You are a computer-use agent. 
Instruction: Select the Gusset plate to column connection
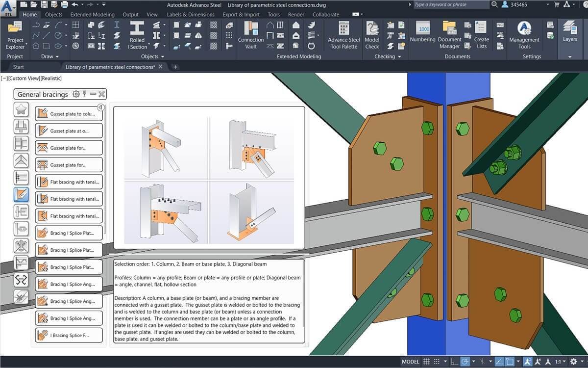[69, 113]
